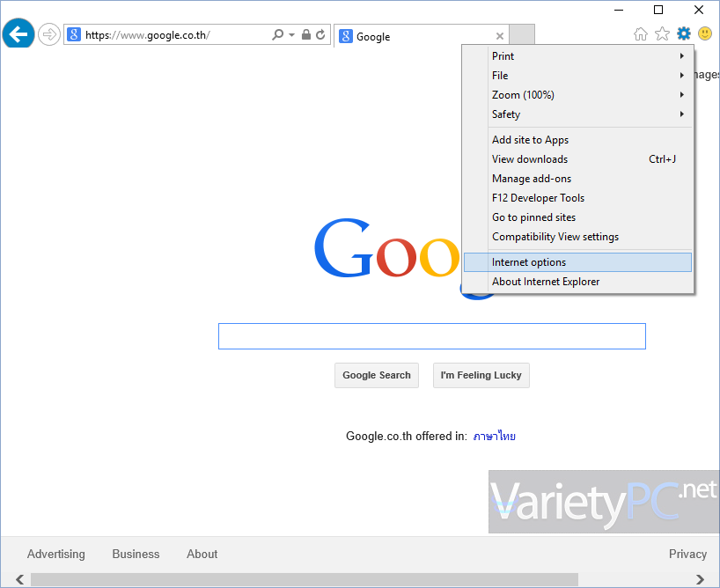Select View downloads from the menu
The image size is (720, 588).
577,159
